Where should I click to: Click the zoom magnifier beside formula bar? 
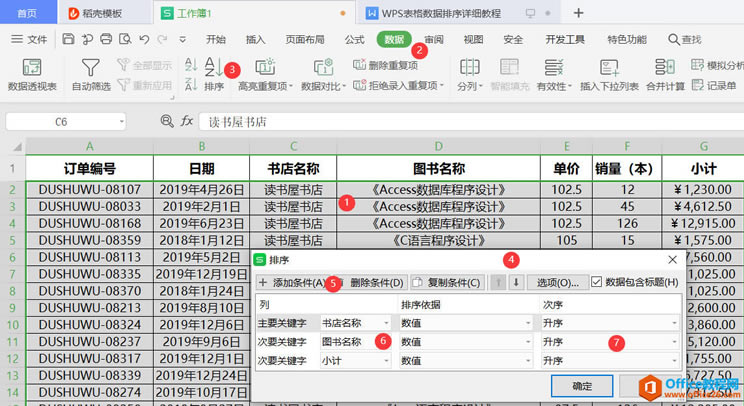pyautogui.click(x=167, y=121)
